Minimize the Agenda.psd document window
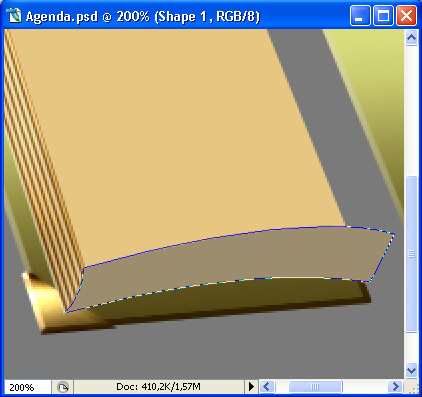The height and width of the screenshot is (397, 422). 360,16
